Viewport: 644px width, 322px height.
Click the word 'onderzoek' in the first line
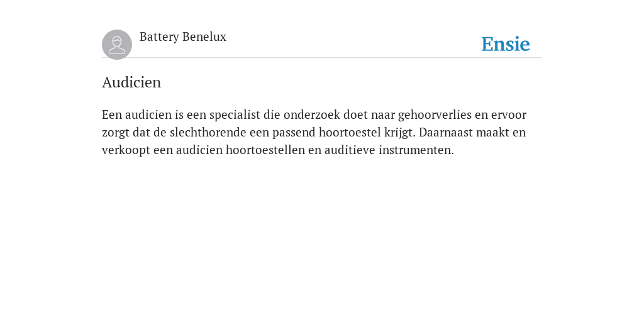[x=312, y=115]
